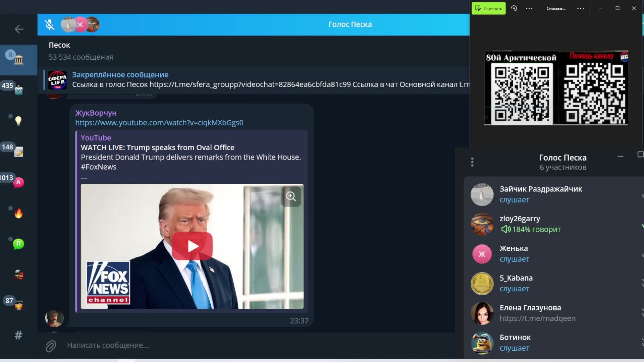Select participant 5_Kabana
Viewport: 644px width, 362px height.
tap(553, 283)
